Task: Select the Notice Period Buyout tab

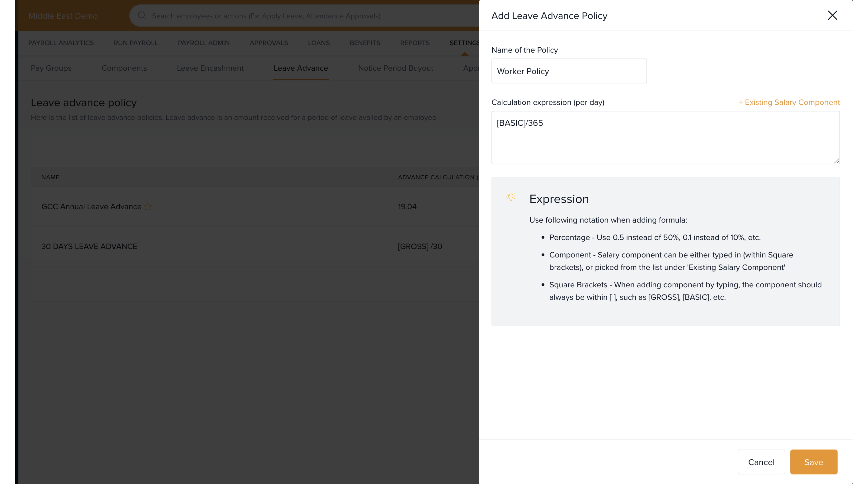Action: pyautogui.click(x=395, y=68)
